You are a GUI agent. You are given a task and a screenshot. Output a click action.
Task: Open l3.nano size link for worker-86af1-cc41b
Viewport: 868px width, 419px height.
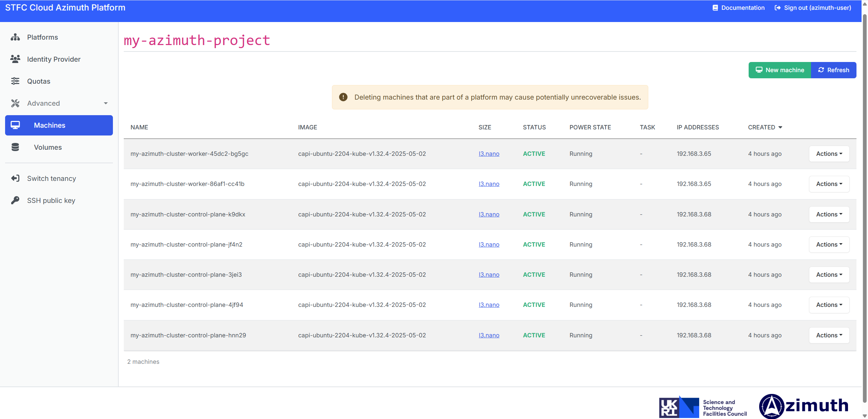pos(489,184)
